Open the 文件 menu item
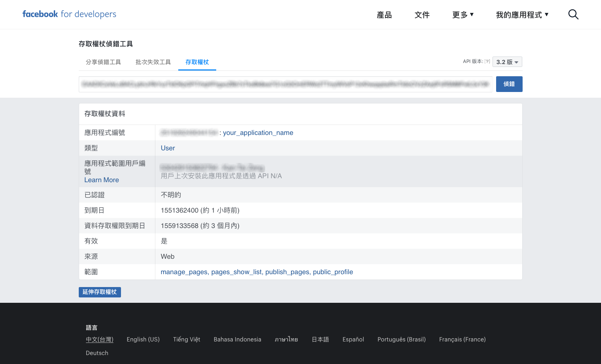 [422, 15]
